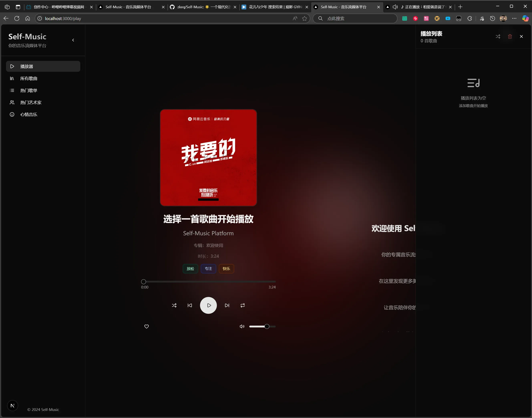Image resolution: width=532 pixels, height=418 pixels.
Task: Mute audio using the speaker icon
Action: tap(242, 326)
